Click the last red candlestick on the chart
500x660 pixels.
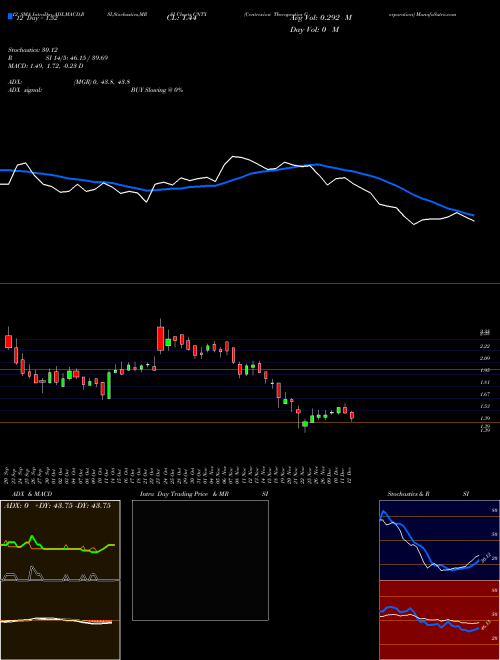click(x=352, y=415)
